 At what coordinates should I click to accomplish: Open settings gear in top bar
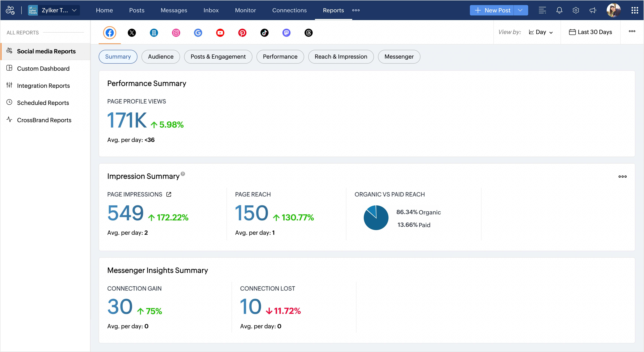click(x=576, y=10)
